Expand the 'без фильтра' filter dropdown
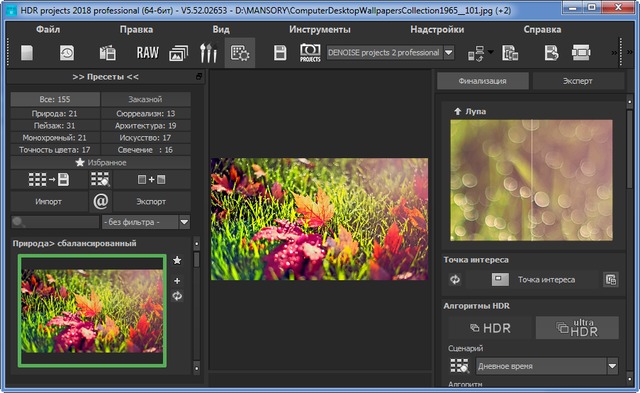This screenshot has height=393, width=640. click(x=184, y=222)
